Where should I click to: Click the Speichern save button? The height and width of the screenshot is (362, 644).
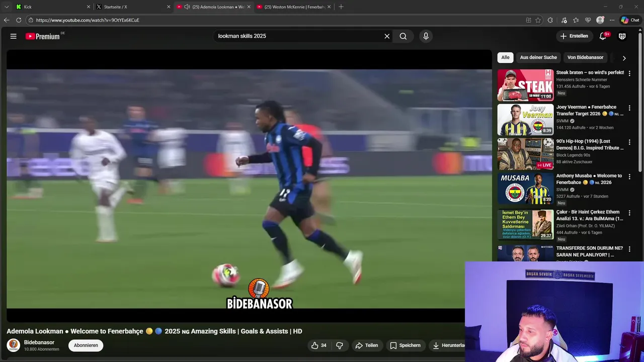click(x=406, y=345)
